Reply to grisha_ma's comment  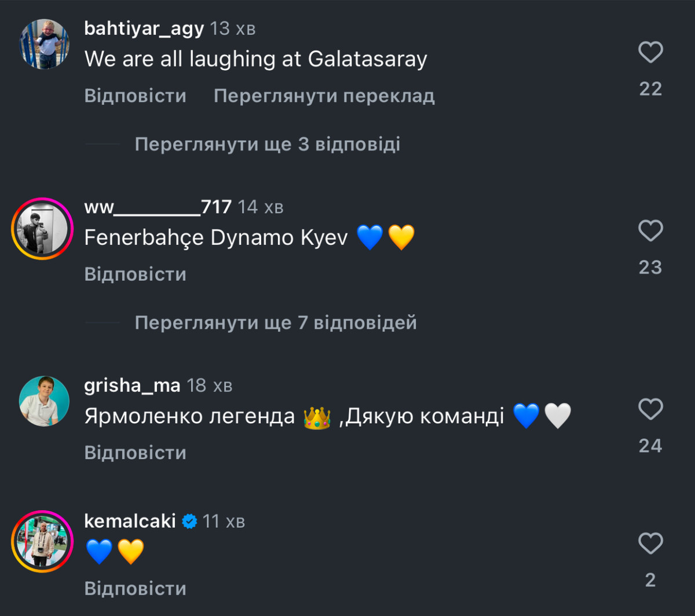(136, 453)
